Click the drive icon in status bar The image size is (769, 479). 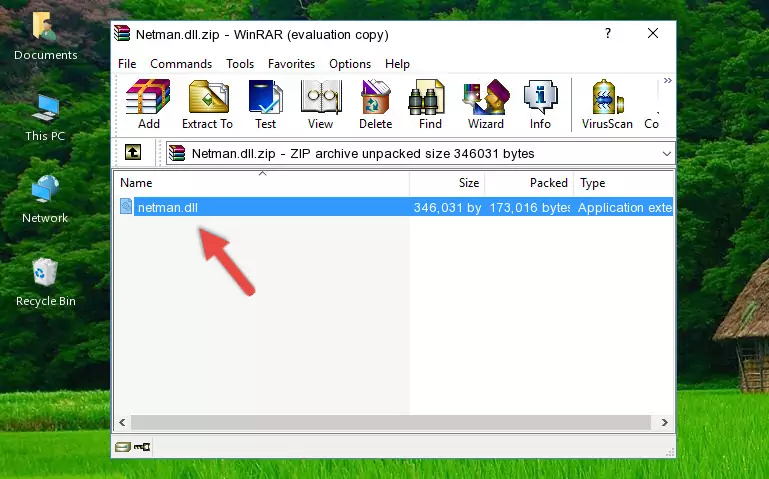123,447
